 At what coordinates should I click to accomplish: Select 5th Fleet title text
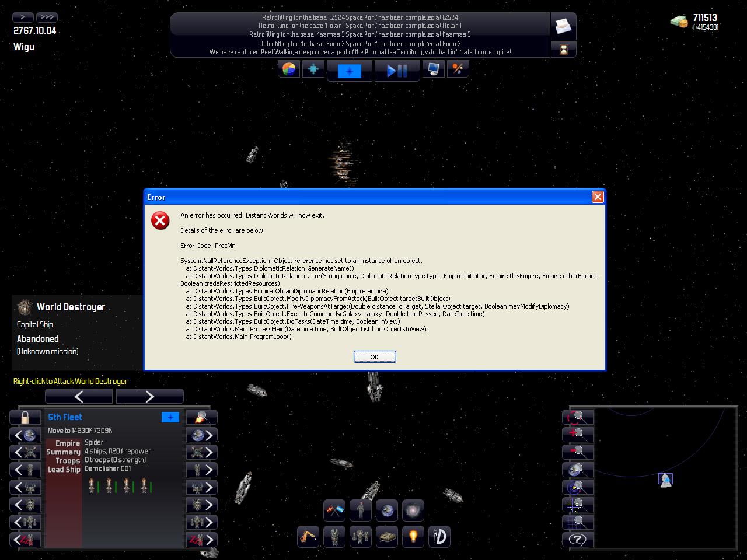65,417
